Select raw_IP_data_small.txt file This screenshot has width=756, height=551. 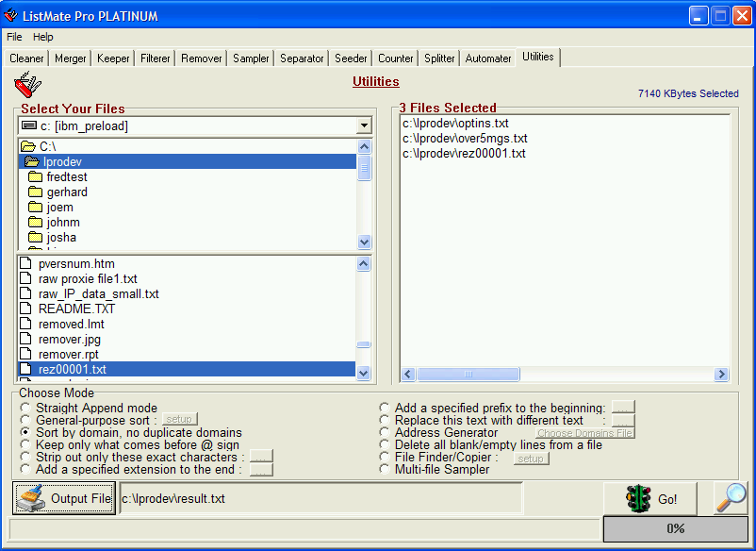[98, 293]
